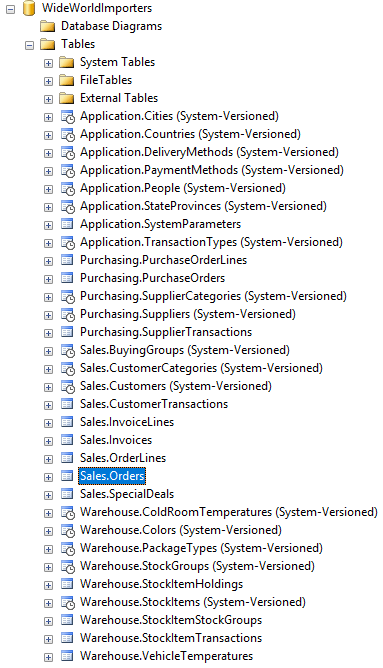
Task: Expand the External Tables folder
Action: pyautogui.click(x=49, y=99)
